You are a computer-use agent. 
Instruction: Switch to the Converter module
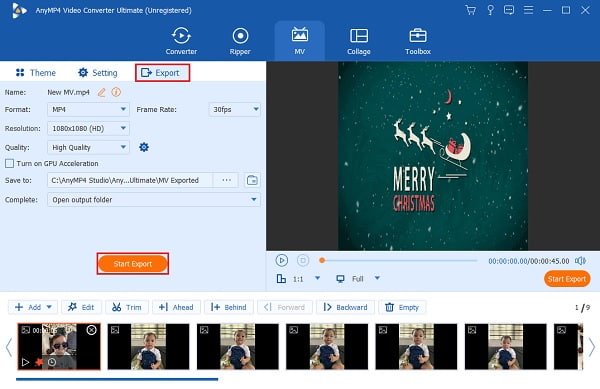point(181,41)
